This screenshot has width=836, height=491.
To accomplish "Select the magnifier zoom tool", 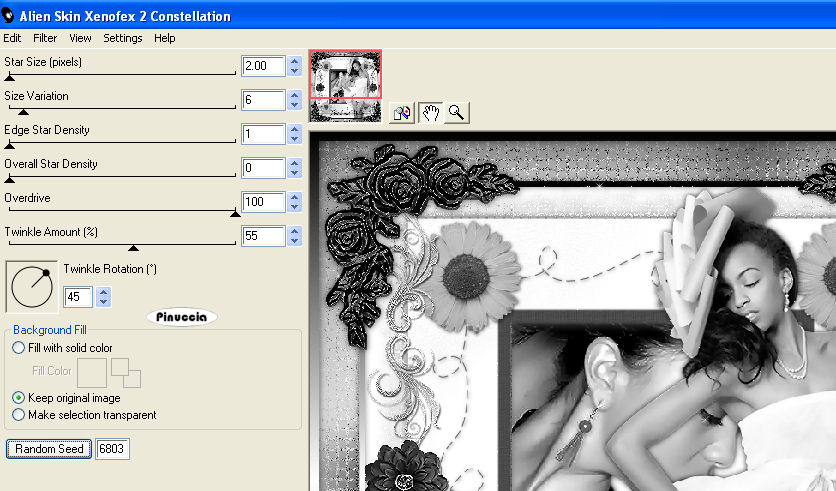I will (456, 112).
